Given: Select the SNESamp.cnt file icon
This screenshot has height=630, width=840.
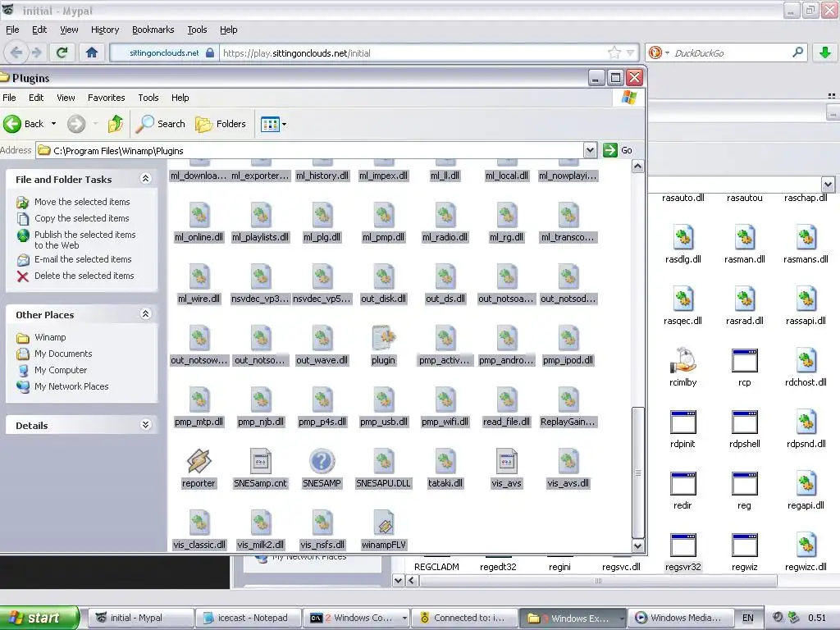Looking at the screenshot, I should click(x=260, y=461).
